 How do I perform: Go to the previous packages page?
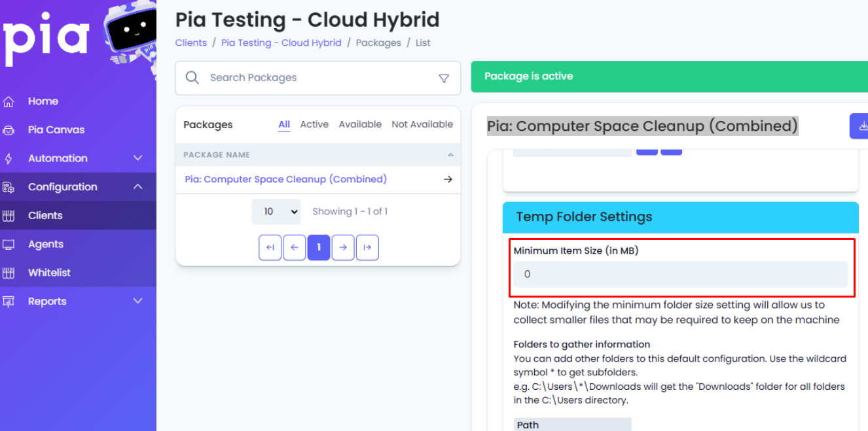tap(295, 247)
